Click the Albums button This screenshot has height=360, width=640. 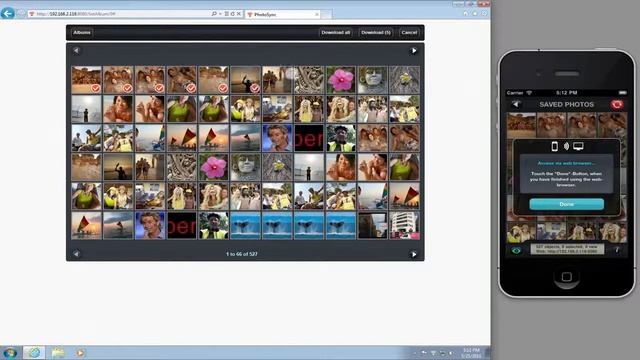point(82,33)
